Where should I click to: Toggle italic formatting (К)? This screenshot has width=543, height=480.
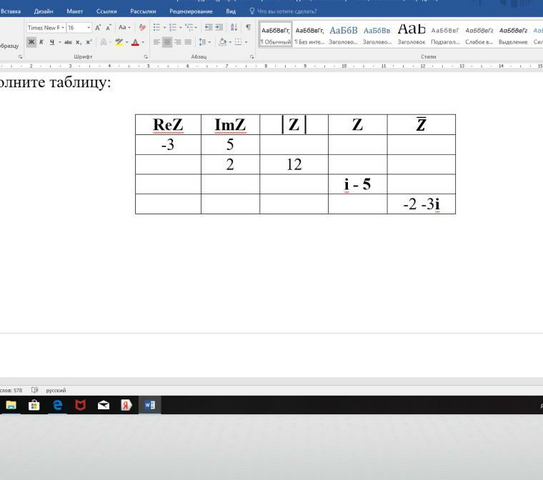41,42
